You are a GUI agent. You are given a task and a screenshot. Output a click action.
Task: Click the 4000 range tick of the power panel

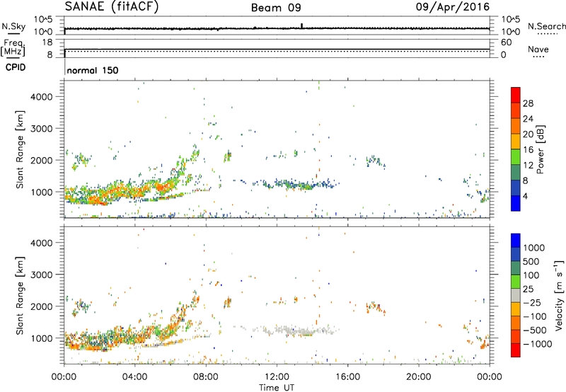[x=42, y=97]
